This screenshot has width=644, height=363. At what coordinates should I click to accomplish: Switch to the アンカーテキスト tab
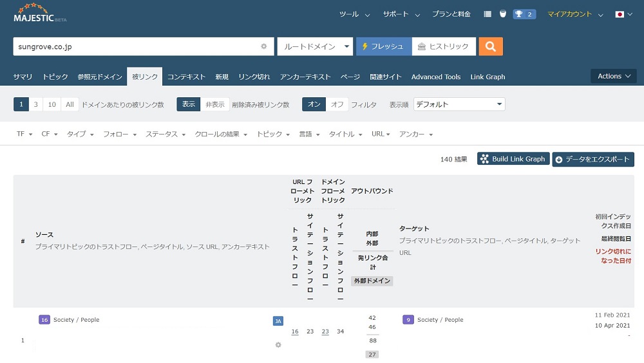305,77
